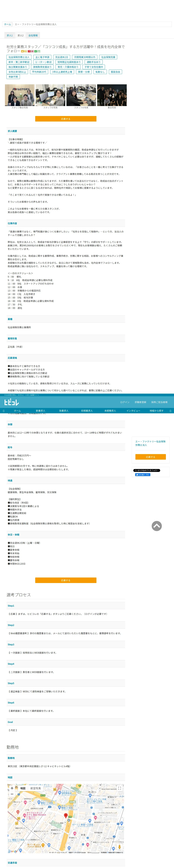174x868 pixels.
Task: Click the ログイン link in header
Action: (x=125, y=402)
